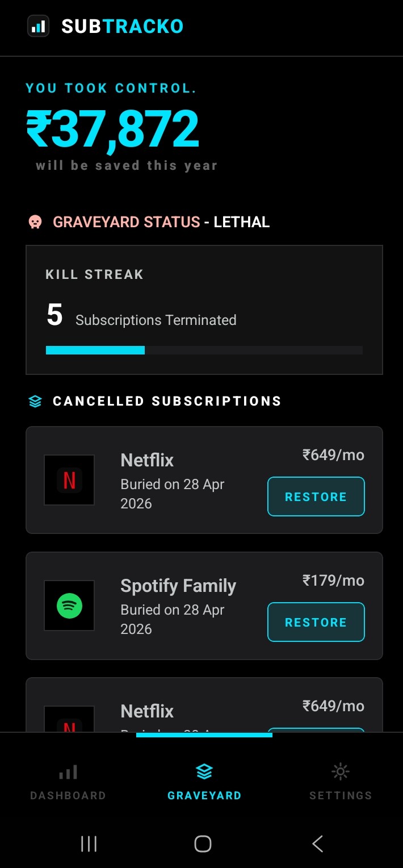
Task: Click the SubTracko app logo icon
Action: pos(38,26)
